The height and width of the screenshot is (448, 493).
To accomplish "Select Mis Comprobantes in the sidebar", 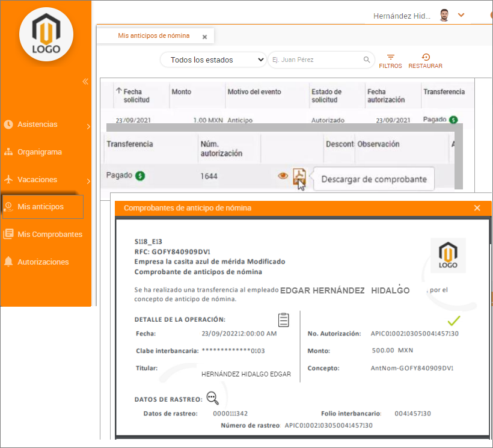I will tap(49, 235).
